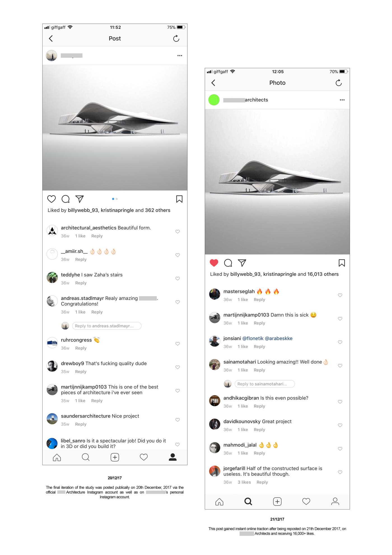Open the @flonetik mention link
This screenshot has height=555, width=392.
click(253, 338)
